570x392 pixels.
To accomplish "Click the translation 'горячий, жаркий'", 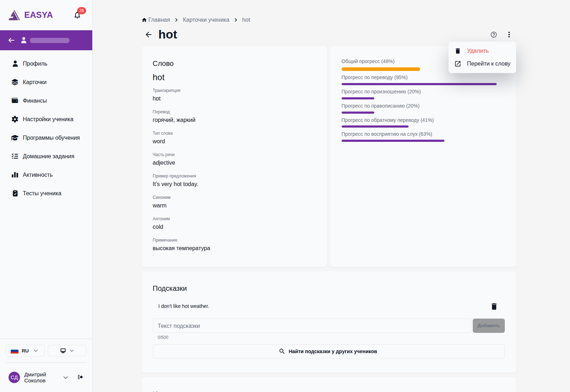I will pos(174,120).
